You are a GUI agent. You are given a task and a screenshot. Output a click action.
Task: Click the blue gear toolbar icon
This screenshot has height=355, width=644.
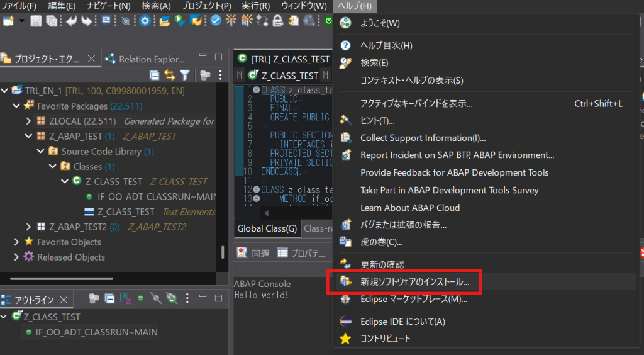145,21
